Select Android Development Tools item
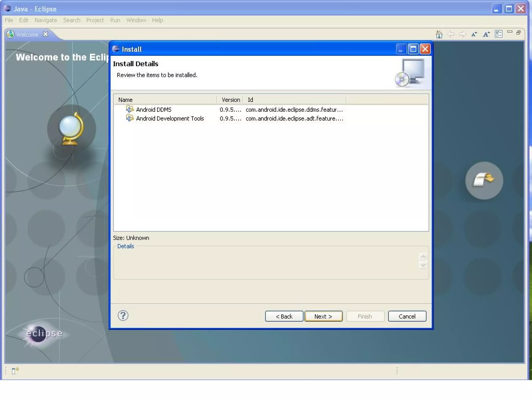The image size is (532, 399). [170, 118]
